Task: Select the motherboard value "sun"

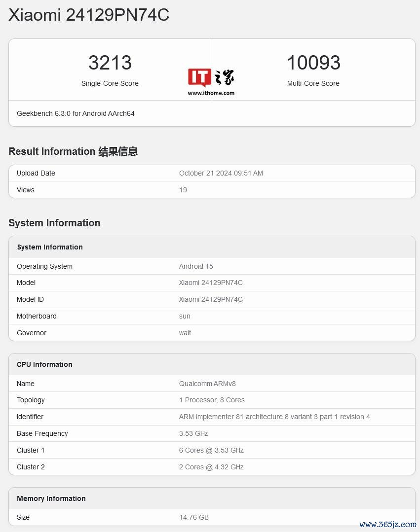Action: pyautogui.click(x=185, y=316)
